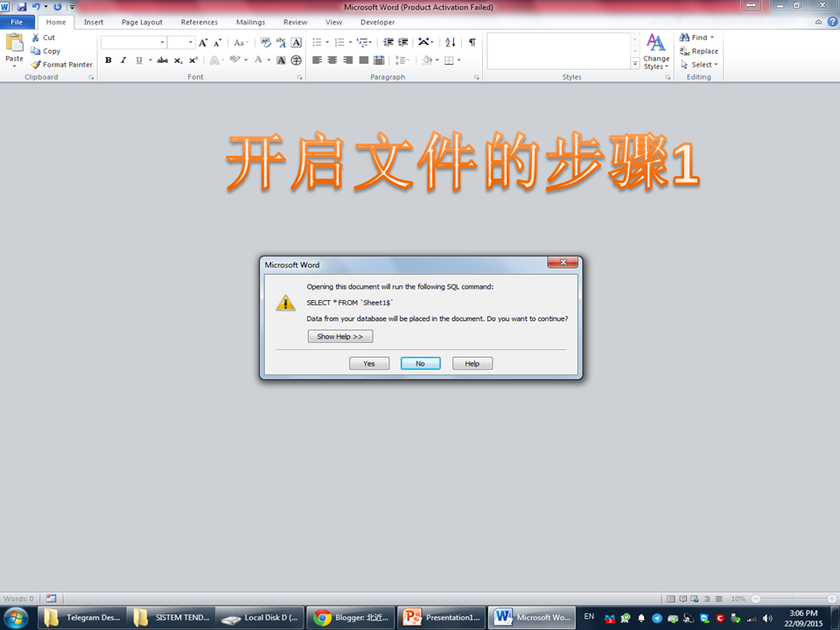This screenshot has width=840, height=630.
Task: Click Yes in the SQL command dialog
Action: click(x=369, y=364)
